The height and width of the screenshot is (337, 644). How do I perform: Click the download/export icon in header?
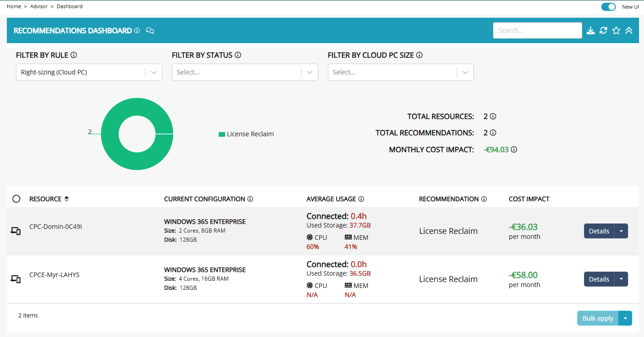coord(590,30)
